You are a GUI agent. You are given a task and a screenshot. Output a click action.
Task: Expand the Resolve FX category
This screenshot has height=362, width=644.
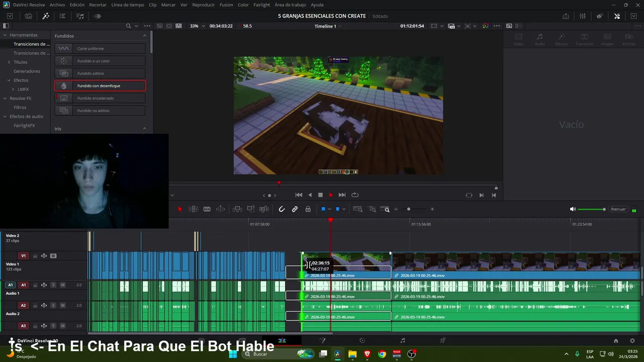click(x=5, y=99)
